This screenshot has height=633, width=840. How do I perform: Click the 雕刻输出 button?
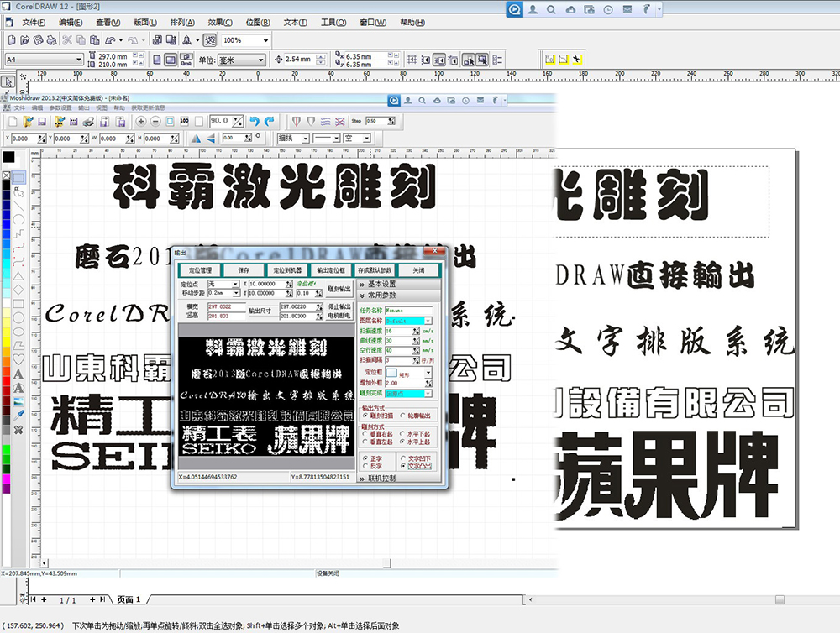click(x=339, y=289)
